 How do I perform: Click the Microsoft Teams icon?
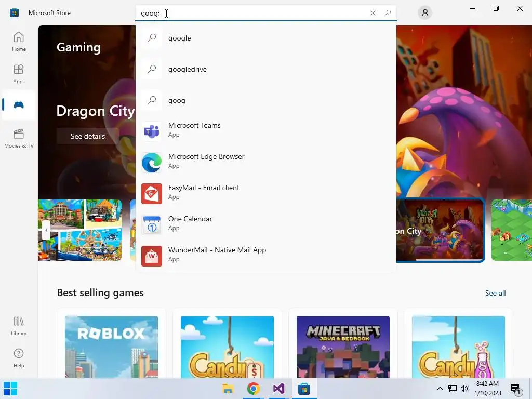(x=152, y=131)
